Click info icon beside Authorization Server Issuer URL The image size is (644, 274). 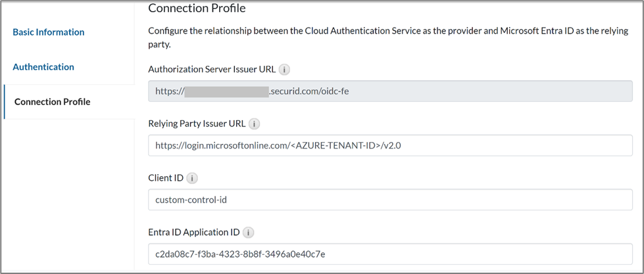284,69
